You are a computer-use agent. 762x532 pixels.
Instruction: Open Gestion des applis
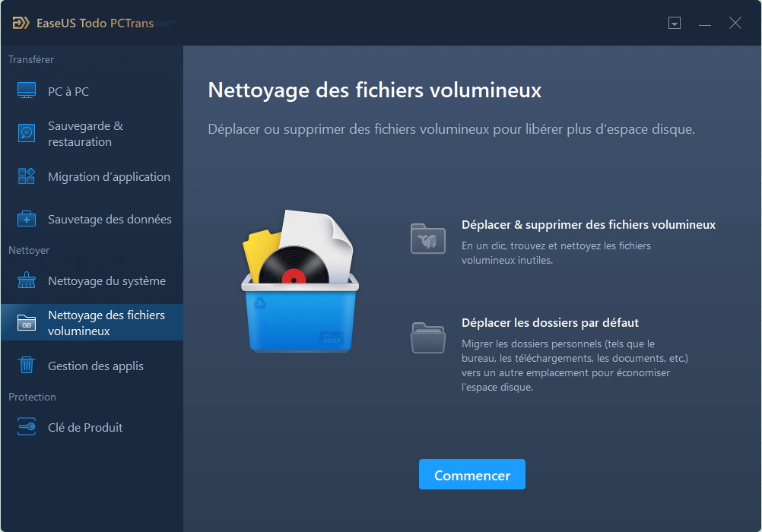pyautogui.click(x=92, y=366)
